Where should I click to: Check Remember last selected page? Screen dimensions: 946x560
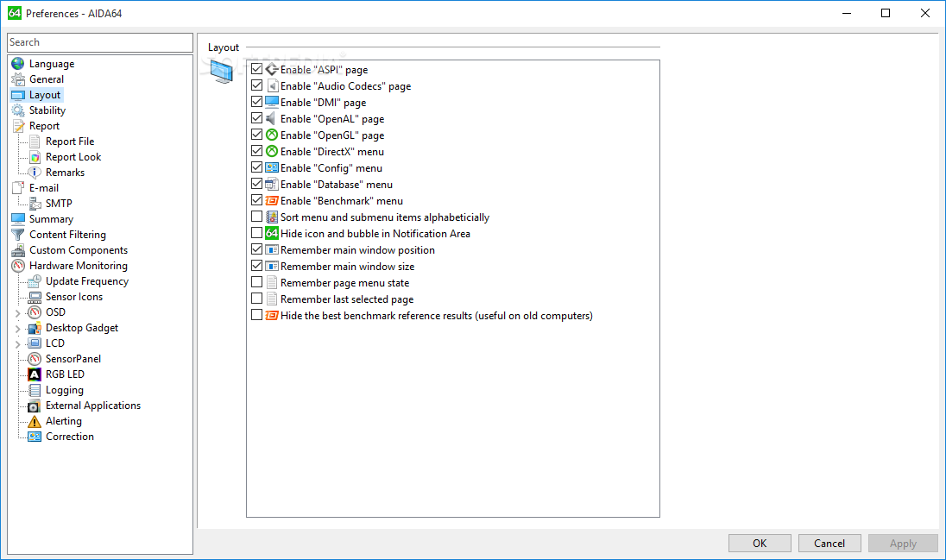257,299
